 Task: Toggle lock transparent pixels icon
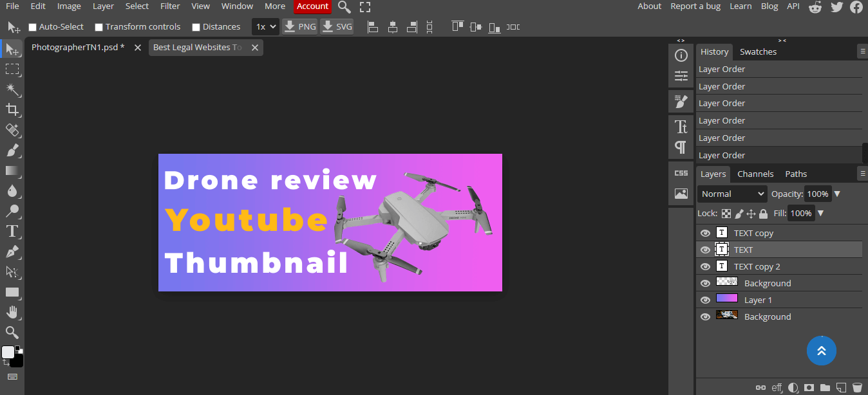click(x=726, y=214)
